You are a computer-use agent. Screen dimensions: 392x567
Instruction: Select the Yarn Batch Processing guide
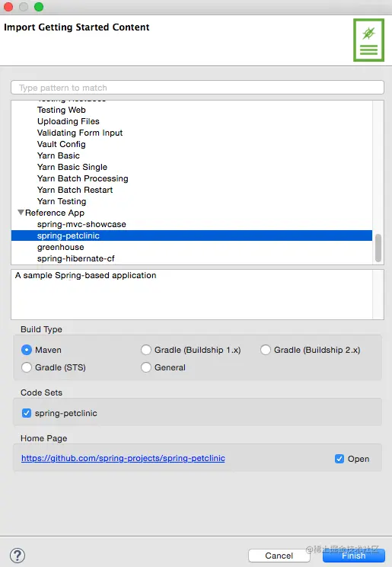[83, 178]
